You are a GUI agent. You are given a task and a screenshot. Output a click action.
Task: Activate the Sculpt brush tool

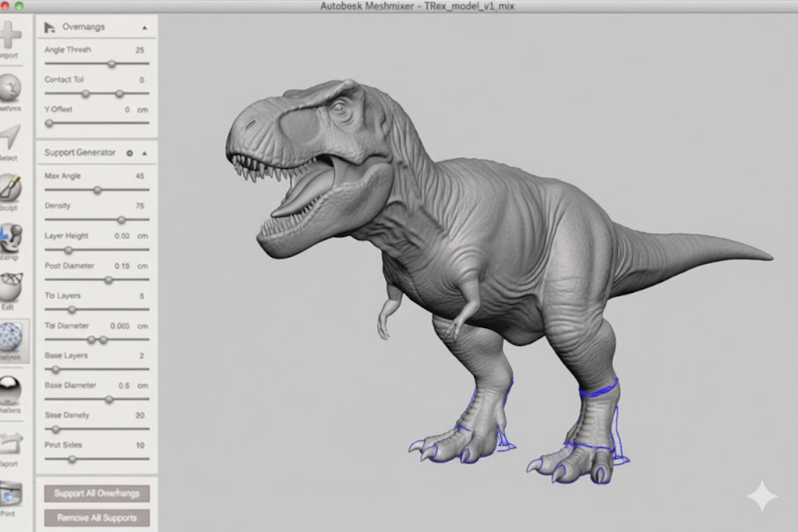(x=11, y=187)
